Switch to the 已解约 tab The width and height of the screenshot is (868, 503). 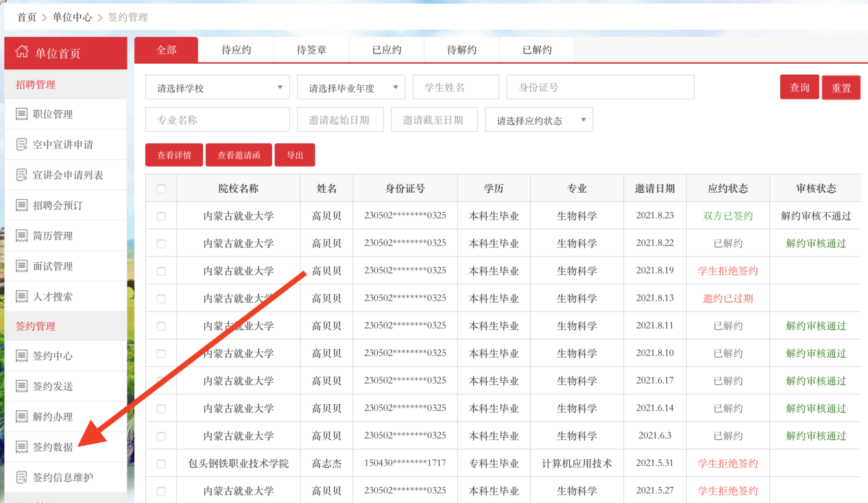click(537, 50)
